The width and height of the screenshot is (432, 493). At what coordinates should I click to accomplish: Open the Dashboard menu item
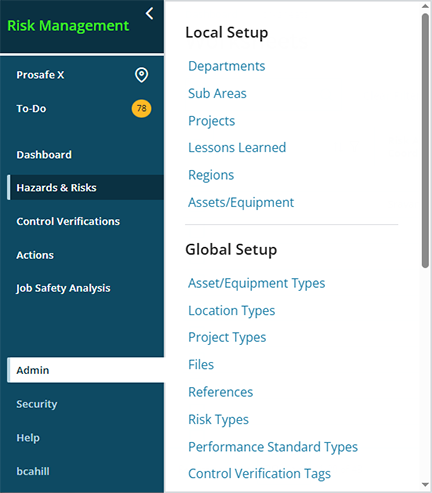pyautogui.click(x=44, y=155)
